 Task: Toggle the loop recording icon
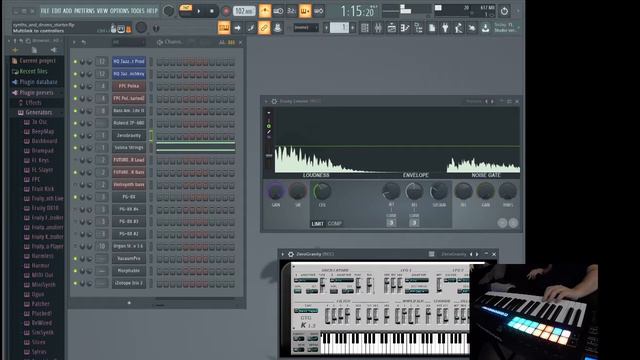click(x=318, y=11)
